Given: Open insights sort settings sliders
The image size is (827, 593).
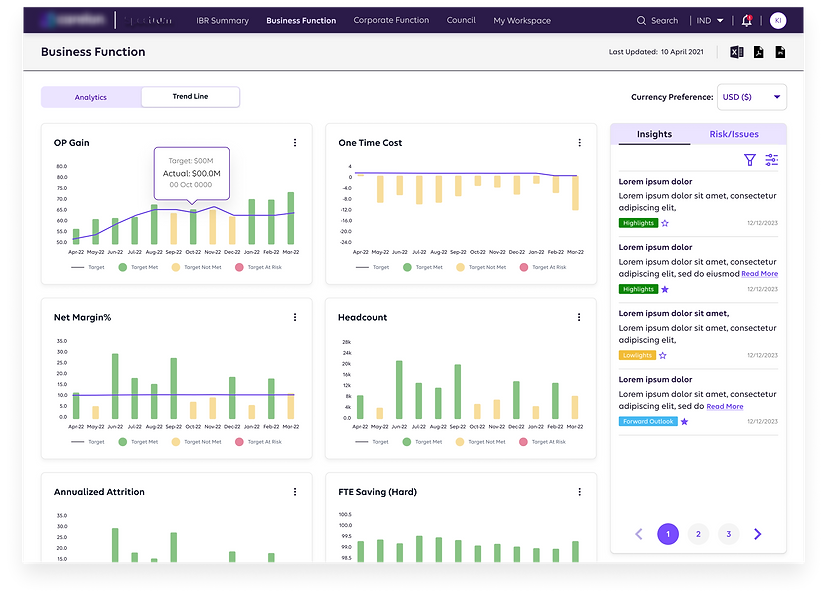Looking at the screenshot, I should [x=772, y=160].
